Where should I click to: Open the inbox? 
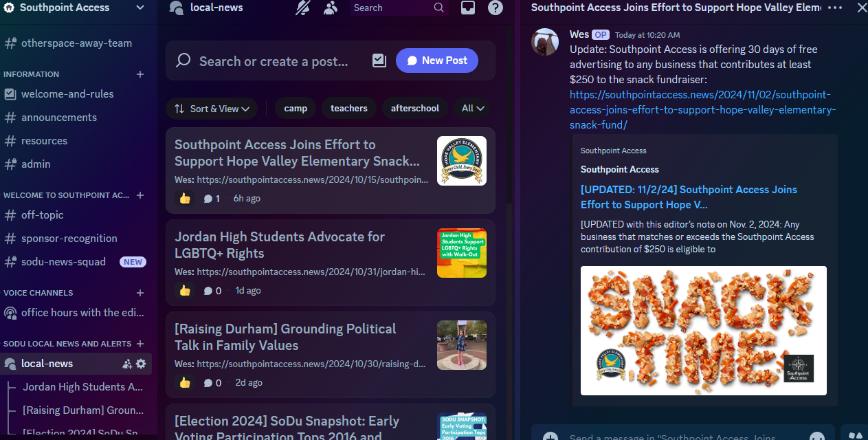(468, 8)
